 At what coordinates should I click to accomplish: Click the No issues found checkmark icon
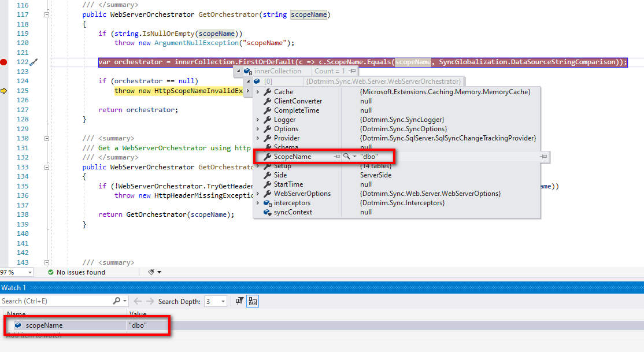[51, 272]
